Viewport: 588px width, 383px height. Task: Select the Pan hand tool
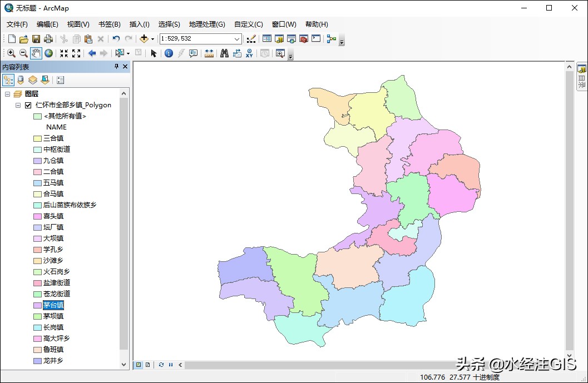click(36, 53)
